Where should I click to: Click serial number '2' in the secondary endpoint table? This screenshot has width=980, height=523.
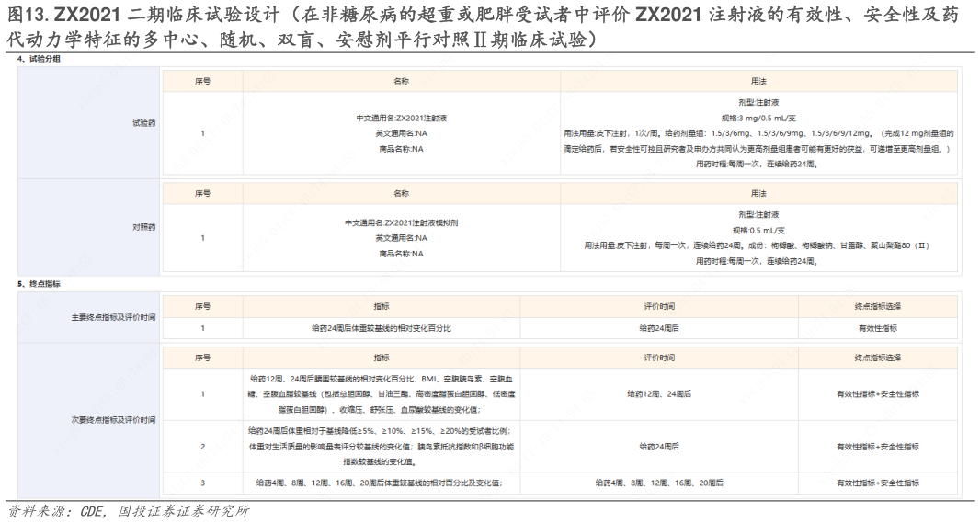(x=202, y=447)
